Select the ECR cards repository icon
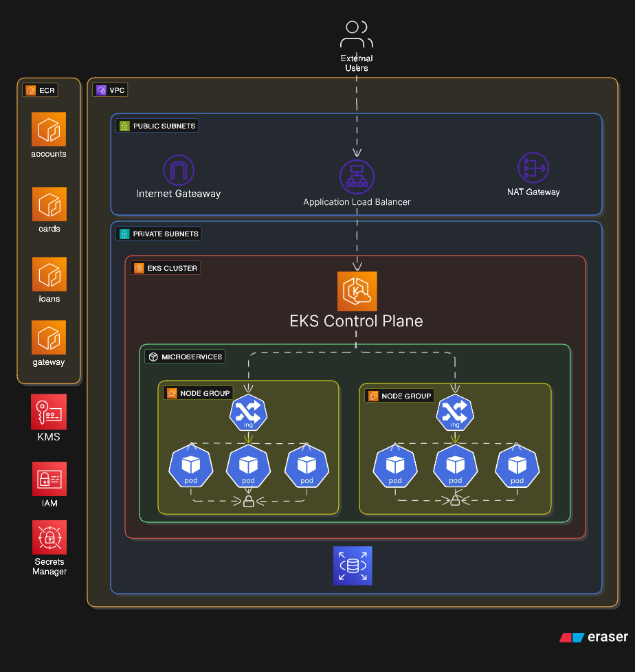This screenshot has width=635, height=672. [x=49, y=204]
